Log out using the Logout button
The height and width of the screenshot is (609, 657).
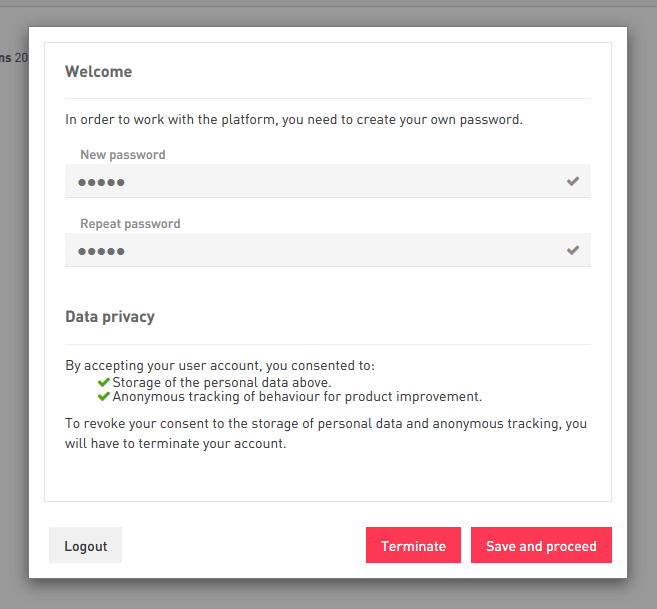[85, 545]
